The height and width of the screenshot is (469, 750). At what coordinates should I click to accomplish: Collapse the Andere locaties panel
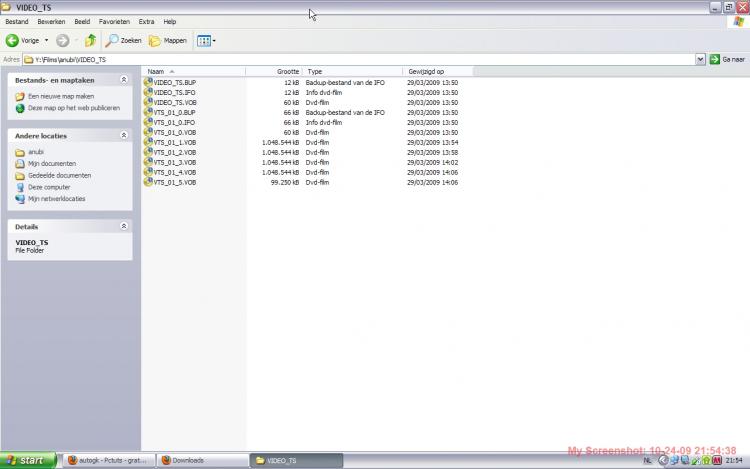tap(123, 135)
